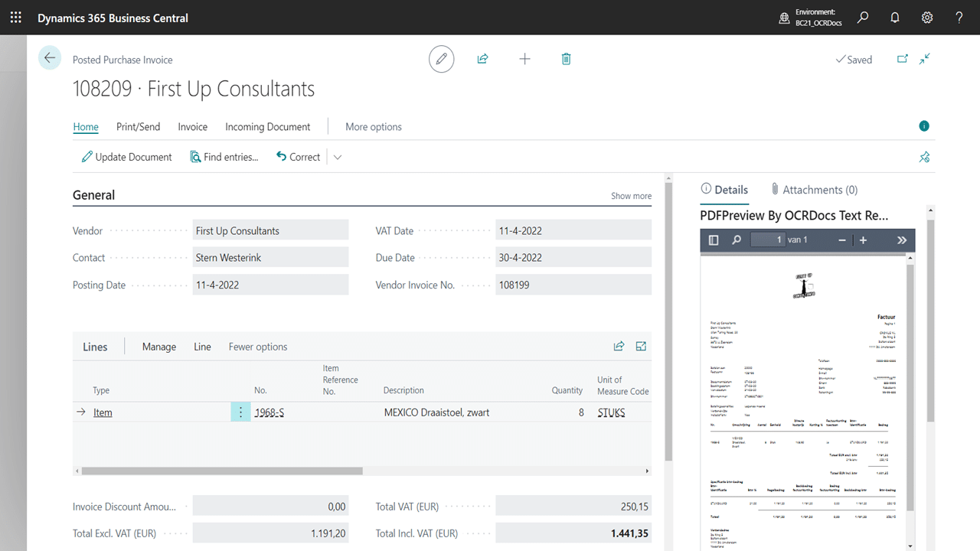Click Show more in General section

[x=631, y=196]
